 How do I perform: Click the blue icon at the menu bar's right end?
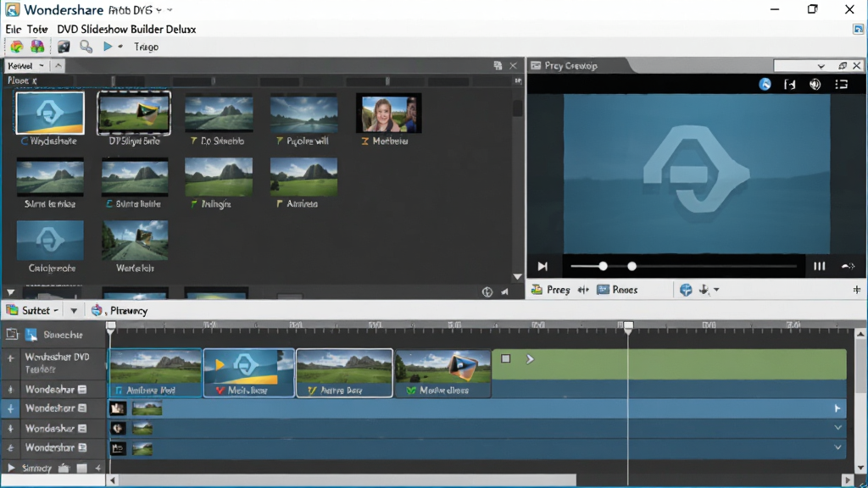pyautogui.click(x=858, y=30)
